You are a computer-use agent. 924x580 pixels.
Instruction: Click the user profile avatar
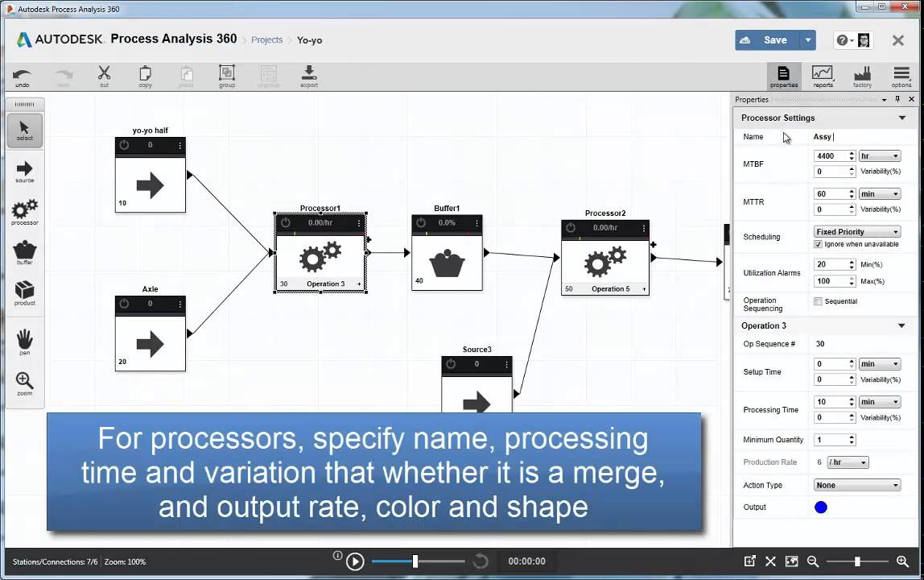tap(864, 40)
